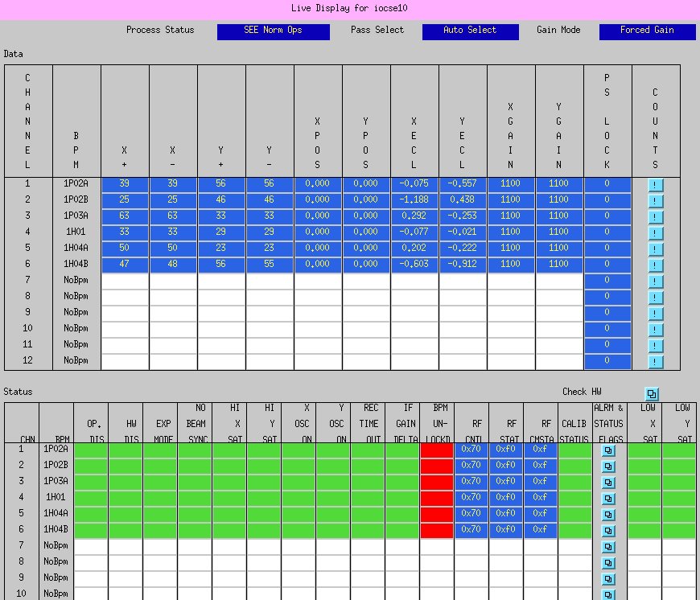The width and height of the screenshot is (700, 600).
Task: Click the red BPM UNLOCKD indicator for 1P02A
Action: point(437,450)
